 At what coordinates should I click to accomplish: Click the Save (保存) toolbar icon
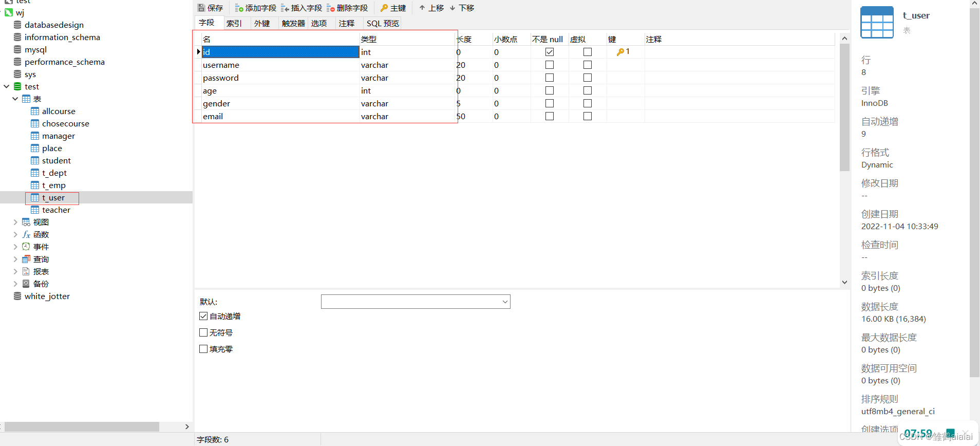pos(201,8)
